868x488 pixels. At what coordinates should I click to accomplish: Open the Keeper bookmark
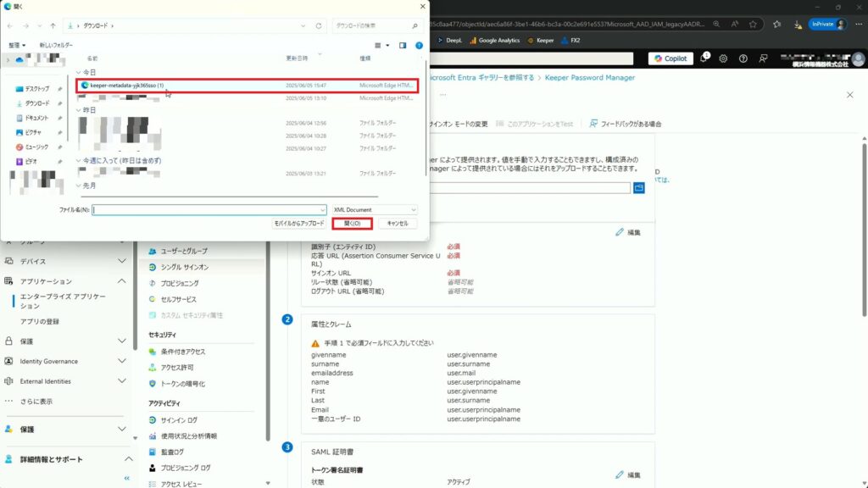(x=541, y=41)
